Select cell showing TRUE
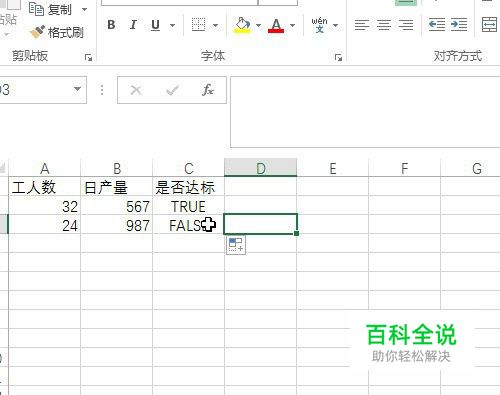Viewport: 500px width, 395px height. tap(189, 206)
